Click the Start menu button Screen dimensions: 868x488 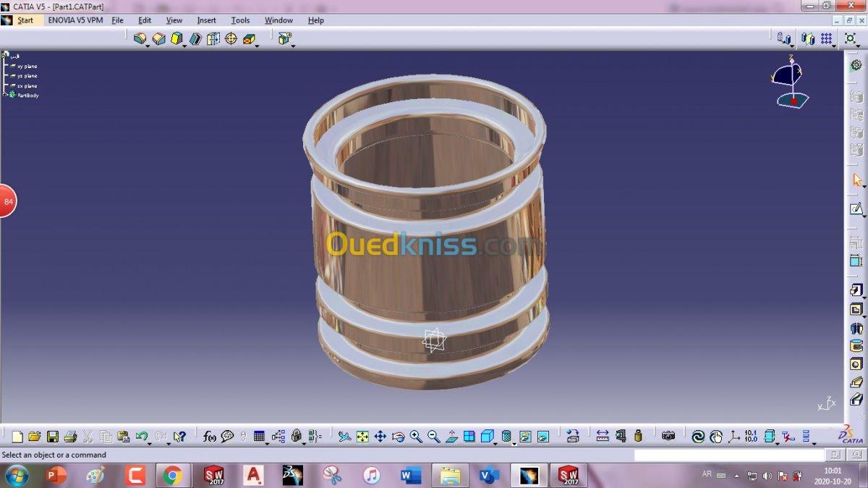coord(25,20)
